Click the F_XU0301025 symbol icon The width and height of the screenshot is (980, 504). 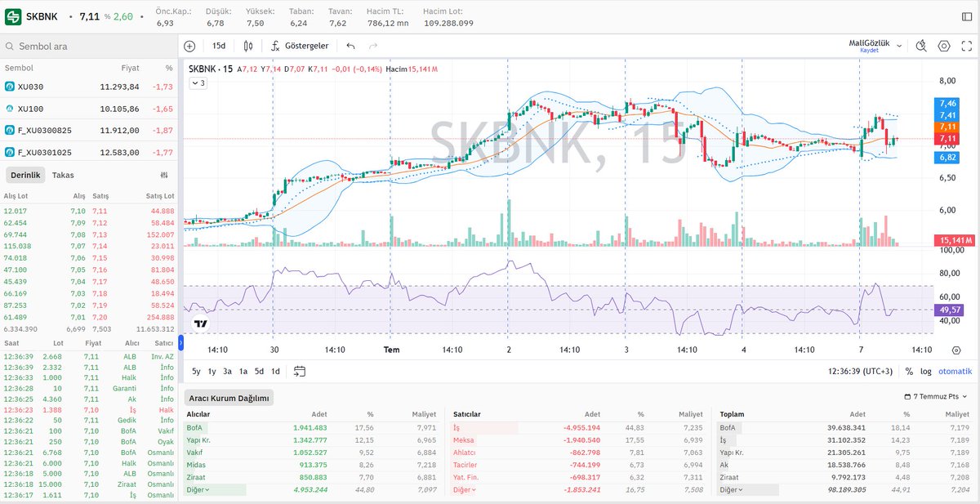(10, 152)
